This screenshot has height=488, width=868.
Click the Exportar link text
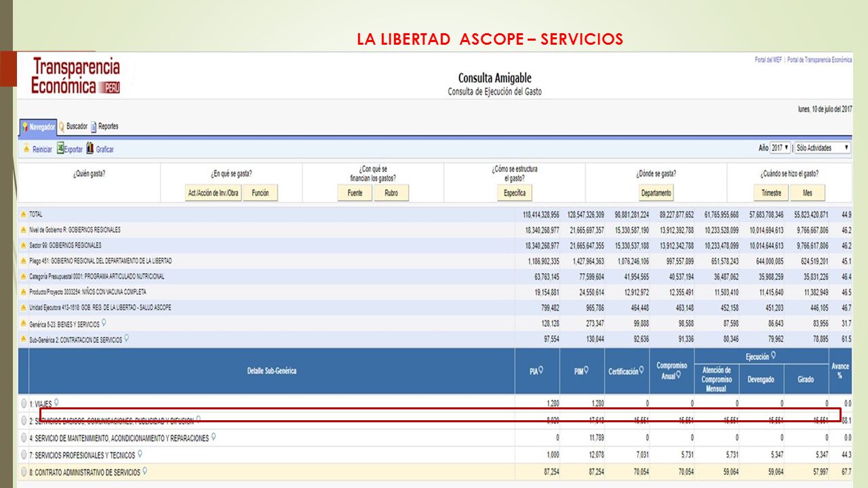73,149
